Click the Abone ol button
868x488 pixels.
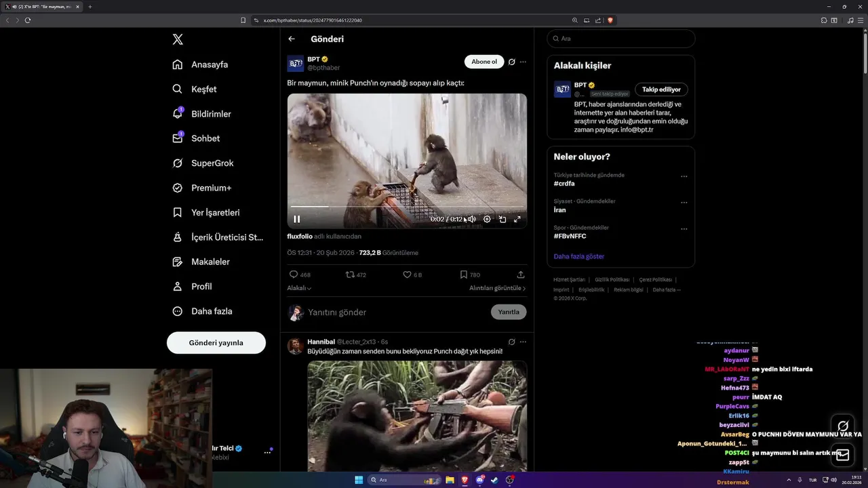pos(484,62)
